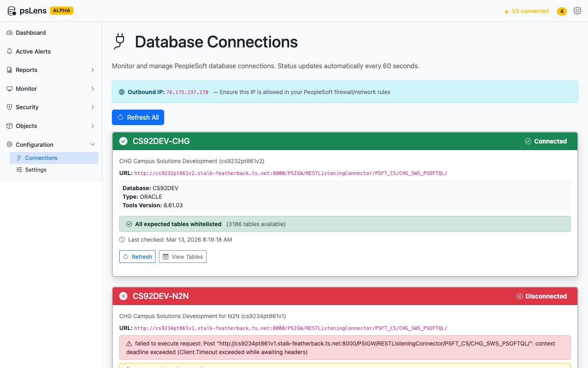Click the Security shield icon
Image resolution: width=588 pixels, height=368 pixels.
click(9, 107)
